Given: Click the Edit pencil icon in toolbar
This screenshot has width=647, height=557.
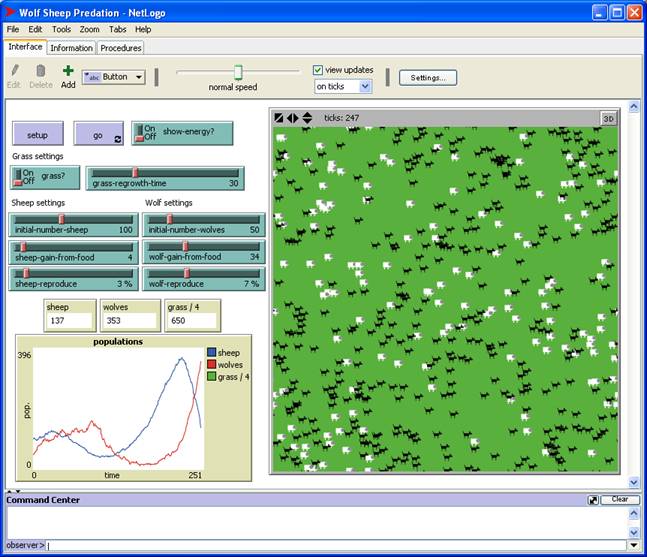Looking at the screenshot, I should tap(14, 71).
